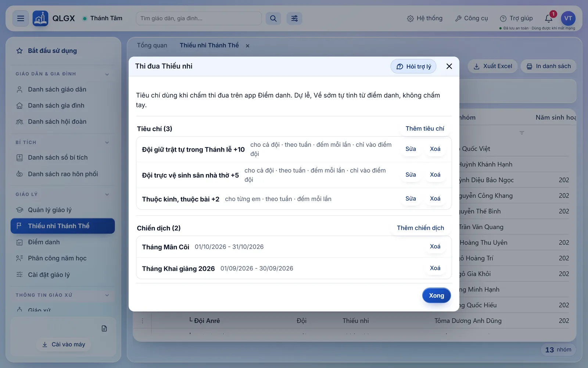Collapse the Giáo lý section chevron
This screenshot has height=368, width=588.
(107, 194)
